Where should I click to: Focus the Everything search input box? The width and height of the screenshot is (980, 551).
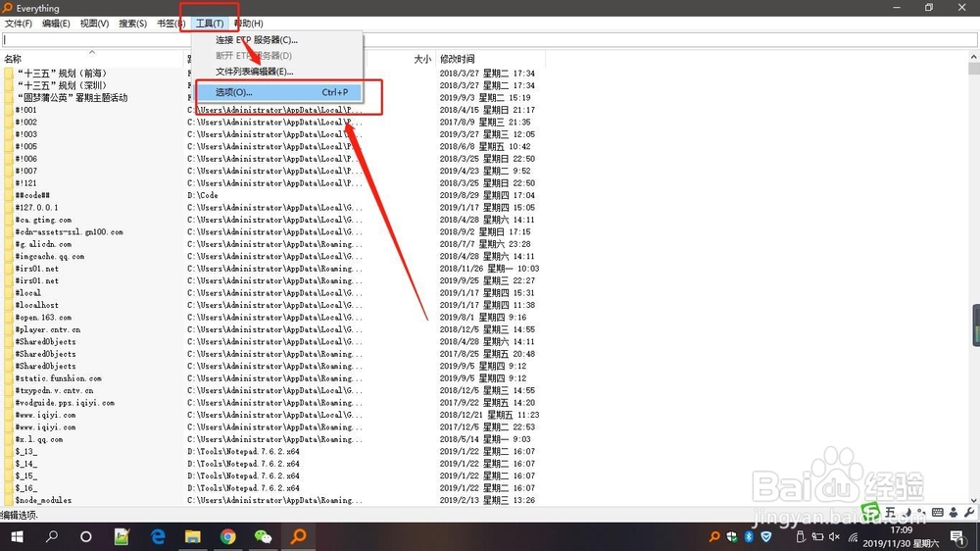point(489,40)
